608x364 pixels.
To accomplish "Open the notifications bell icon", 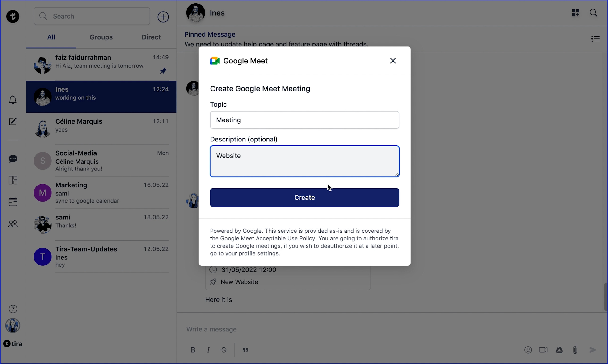I will (x=13, y=100).
